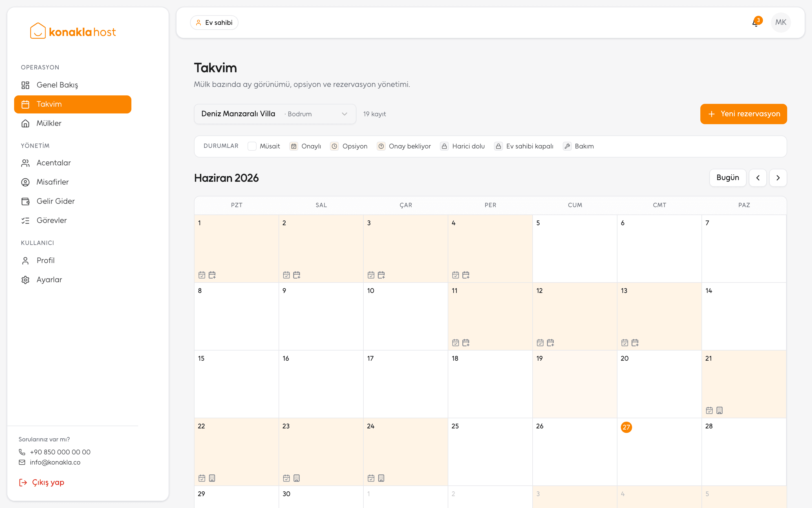Click the Onay bekliyor legend icon
Viewport: 812px width, 508px height.
pos(381,146)
